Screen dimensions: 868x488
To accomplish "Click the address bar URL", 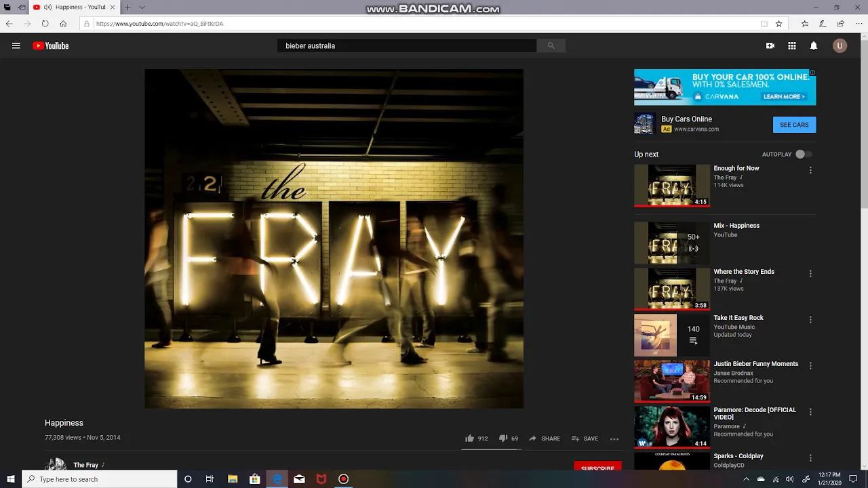I will coord(160,24).
